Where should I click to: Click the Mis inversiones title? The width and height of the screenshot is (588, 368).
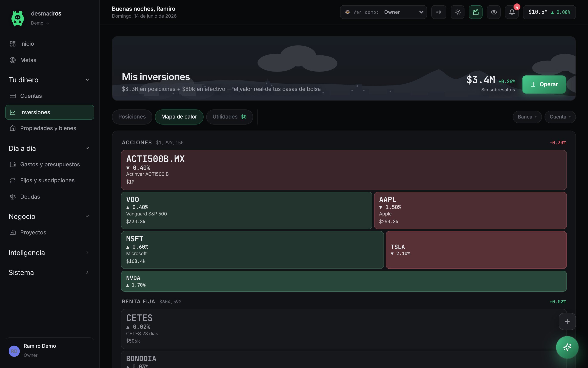tap(156, 77)
